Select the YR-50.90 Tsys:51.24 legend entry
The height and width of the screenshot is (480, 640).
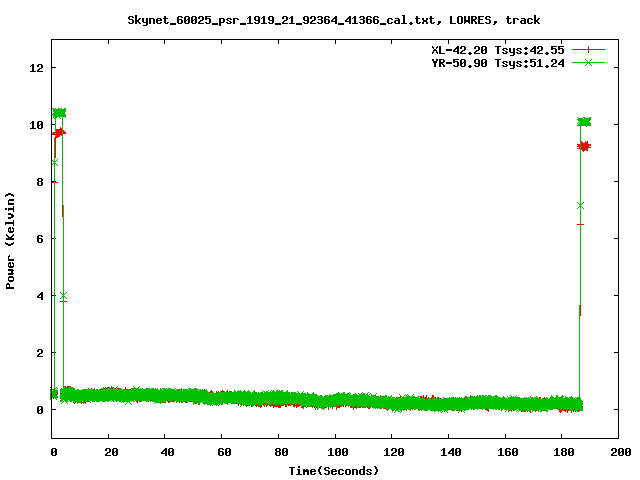coord(498,63)
